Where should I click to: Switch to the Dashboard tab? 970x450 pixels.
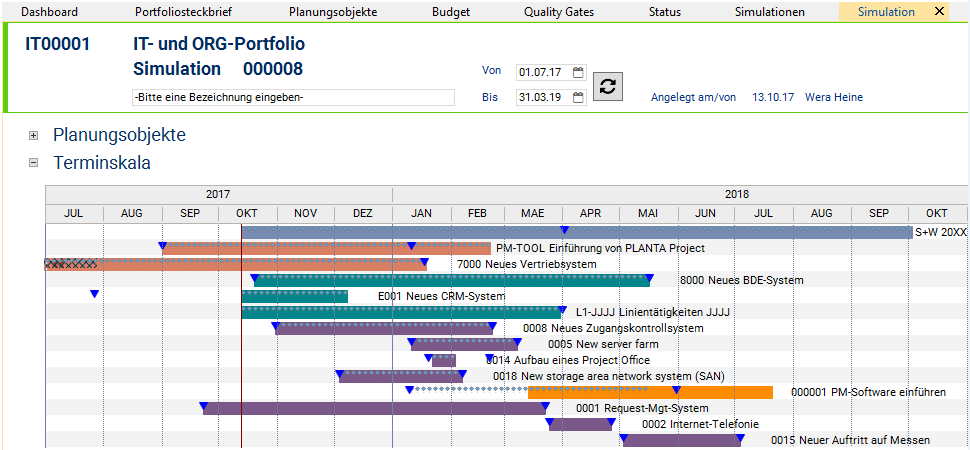(x=49, y=12)
